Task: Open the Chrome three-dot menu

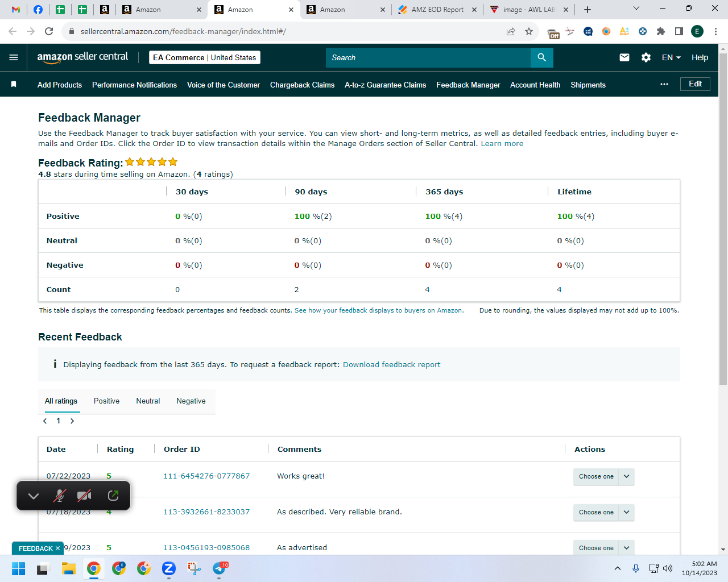Action: pyautogui.click(x=716, y=31)
